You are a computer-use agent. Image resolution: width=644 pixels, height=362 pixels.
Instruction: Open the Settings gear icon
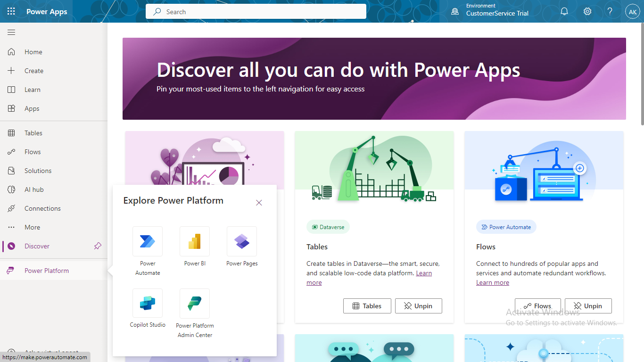[587, 11]
